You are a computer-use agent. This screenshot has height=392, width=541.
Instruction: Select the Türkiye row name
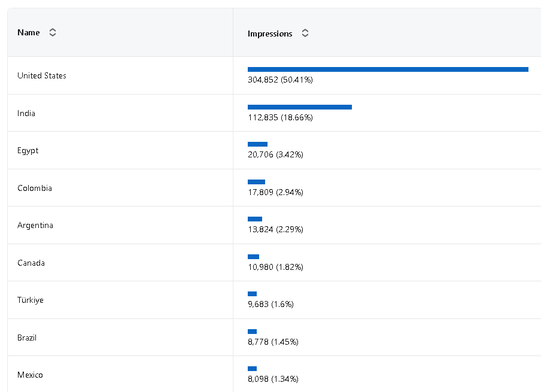pos(31,300)
